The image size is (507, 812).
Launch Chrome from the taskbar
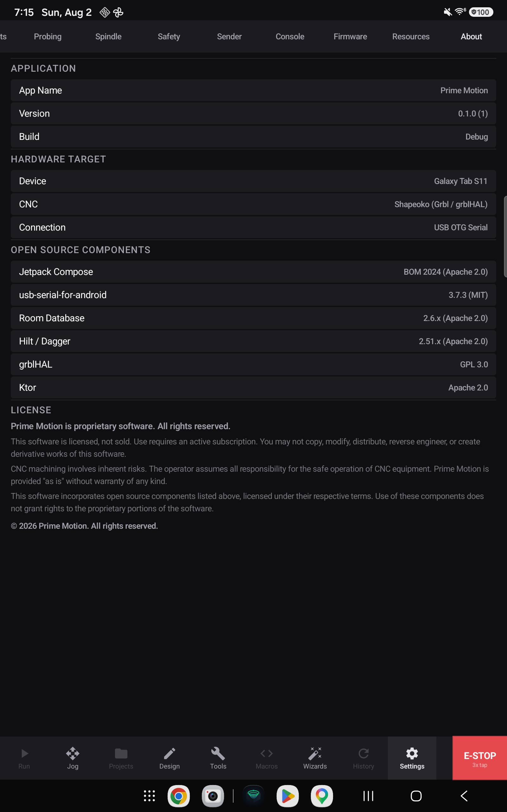click(178, 796)
